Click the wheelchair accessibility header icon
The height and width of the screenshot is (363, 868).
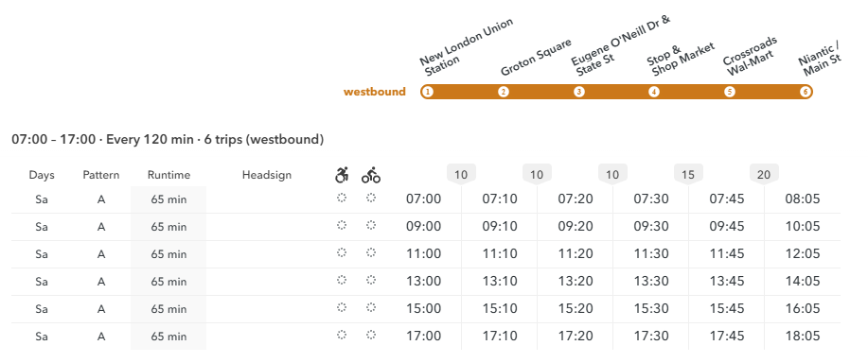click(342, 175)
